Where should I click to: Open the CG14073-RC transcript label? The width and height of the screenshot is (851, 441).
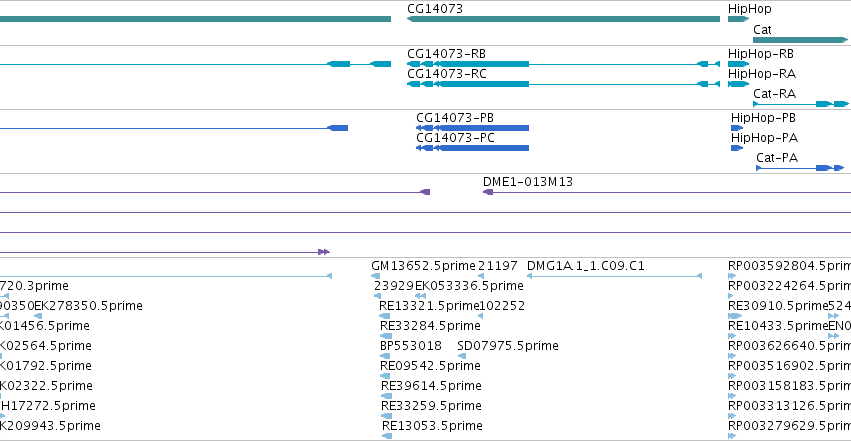click(447, 74)
